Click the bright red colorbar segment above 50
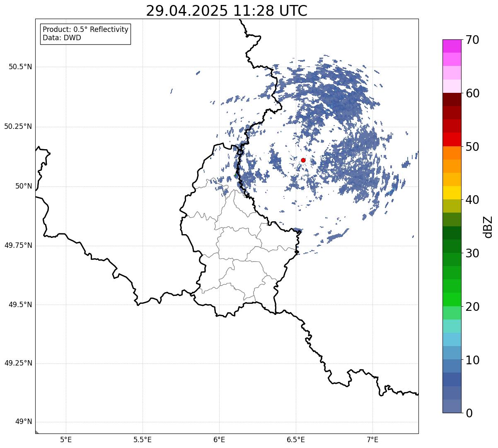 tap(452, 140)
